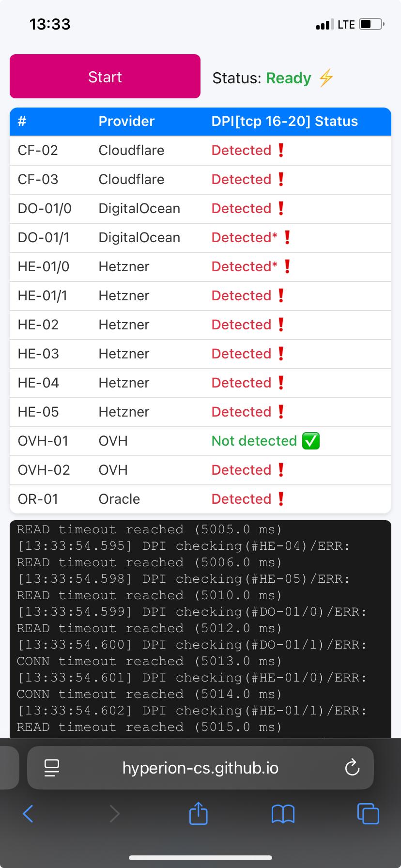Tap the DPI[tcp 16-20] Status header

(284, 121)
